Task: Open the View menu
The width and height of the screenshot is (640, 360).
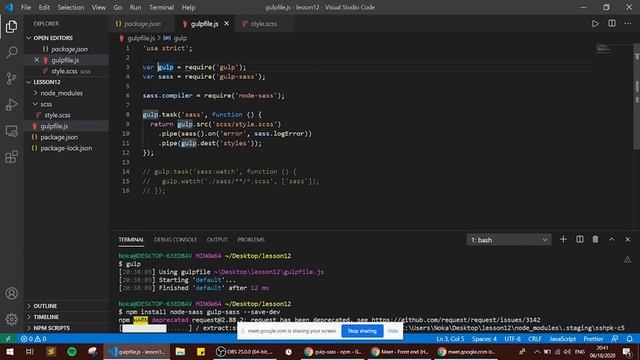Action: click(x=98, y=7)
